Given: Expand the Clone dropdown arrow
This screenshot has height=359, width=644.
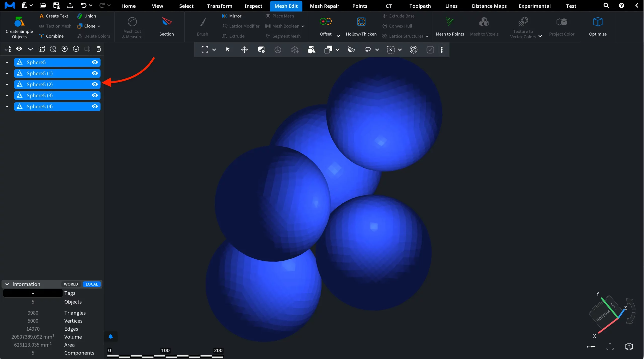Looking at the screenshot, I should point(99,26).
